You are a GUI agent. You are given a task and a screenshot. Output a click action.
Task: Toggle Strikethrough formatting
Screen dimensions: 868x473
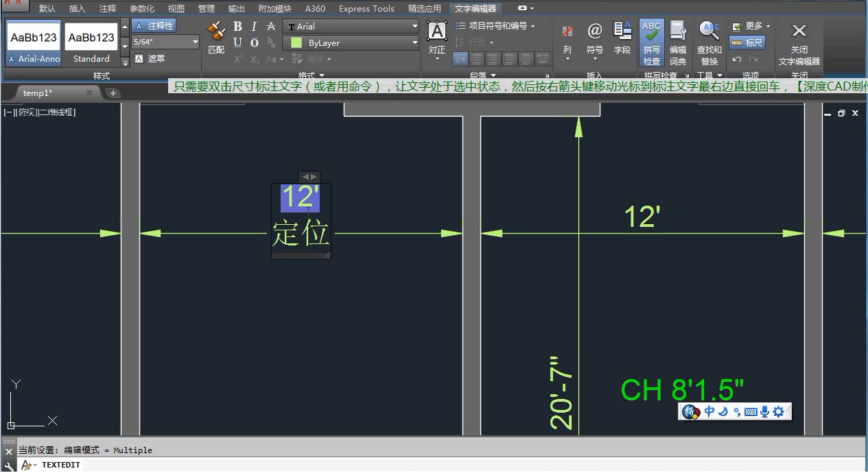[x=271, y=26]
